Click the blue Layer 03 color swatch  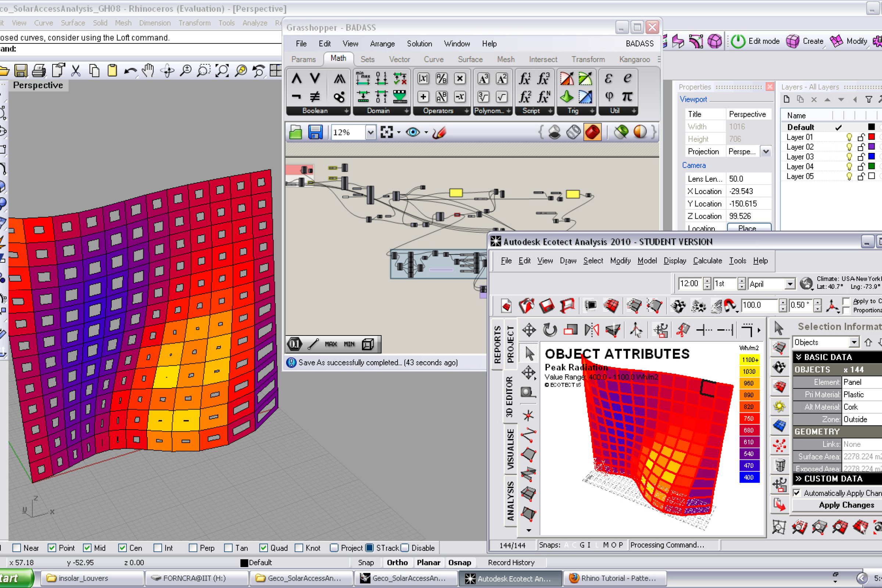point(871,157)
